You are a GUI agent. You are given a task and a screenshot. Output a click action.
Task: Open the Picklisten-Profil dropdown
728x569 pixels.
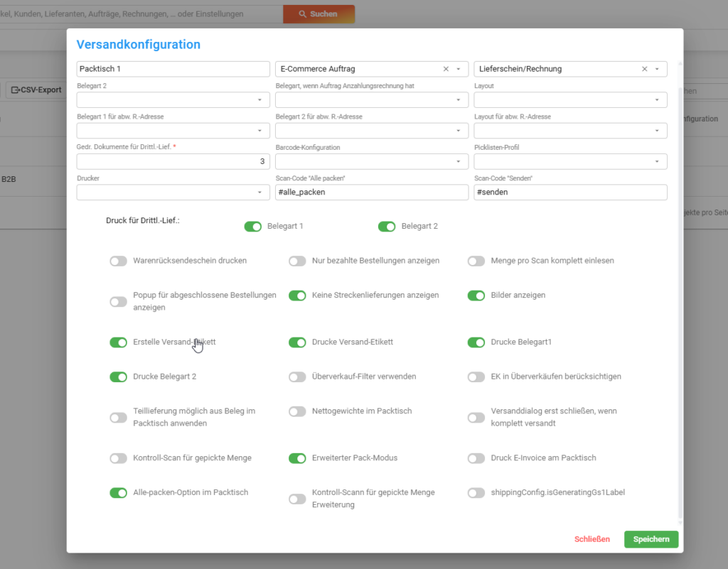pyautogui.click(x=571, y=161)
